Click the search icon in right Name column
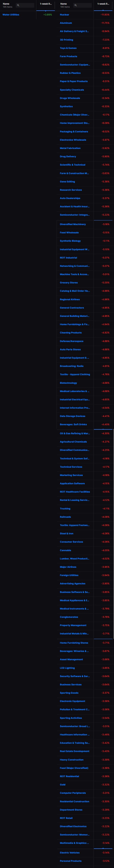The height and width of the screenshot is (868, 114). [76, 5]
